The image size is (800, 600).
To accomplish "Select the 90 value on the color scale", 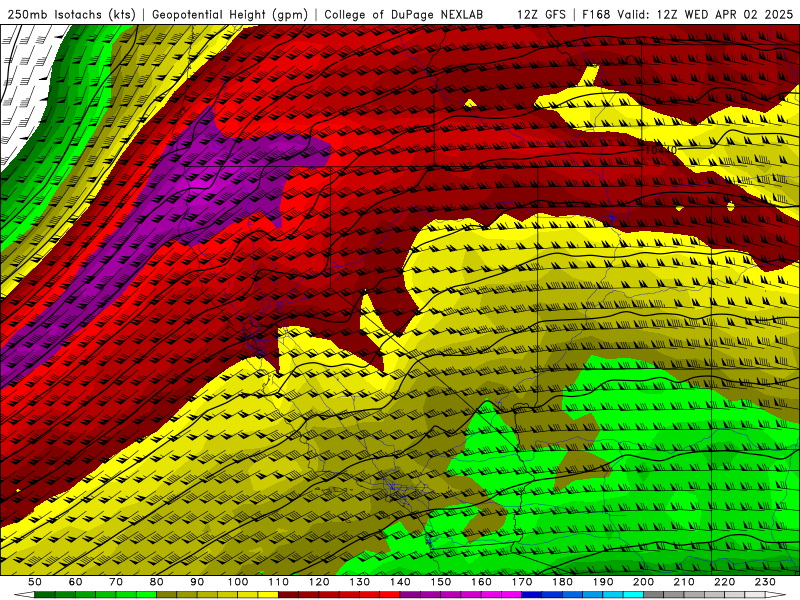I will [197, 582].
